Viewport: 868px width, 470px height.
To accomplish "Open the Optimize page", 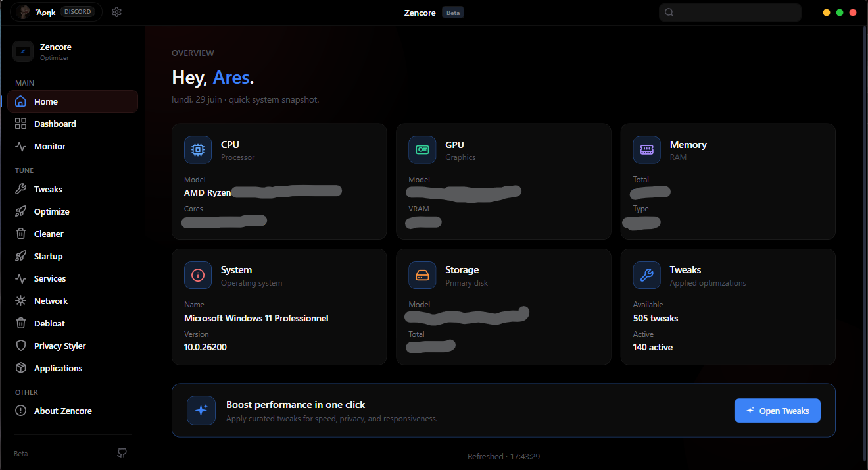I will [72, 211].
